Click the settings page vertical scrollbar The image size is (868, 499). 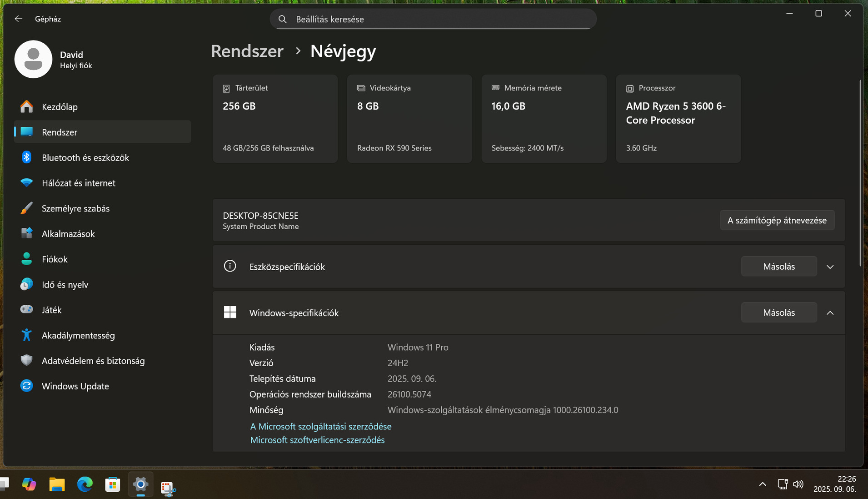[x=860, y=173]
